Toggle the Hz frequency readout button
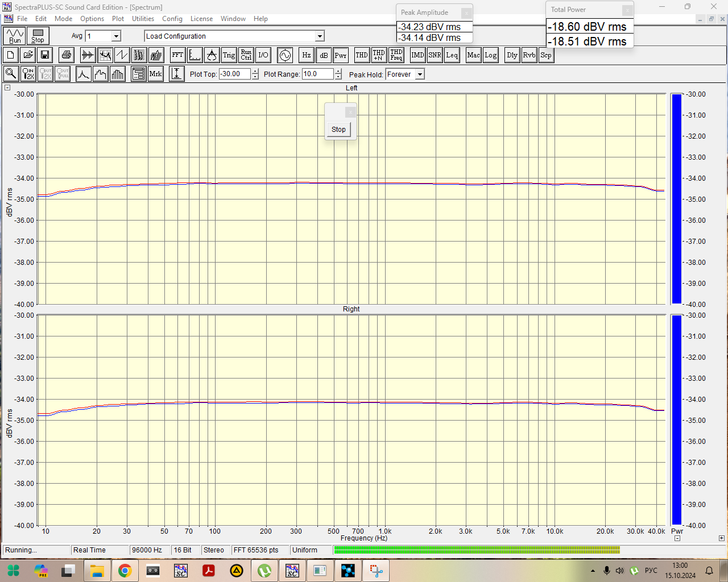The width and height of the screenshot is (728, 582). pos(307,55)
